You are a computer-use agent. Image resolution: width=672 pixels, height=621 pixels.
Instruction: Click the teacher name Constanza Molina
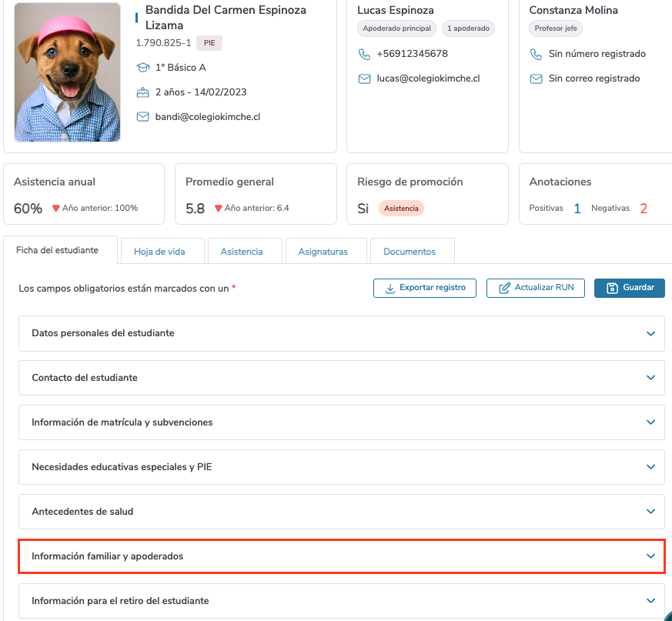[x=573, y=10]
